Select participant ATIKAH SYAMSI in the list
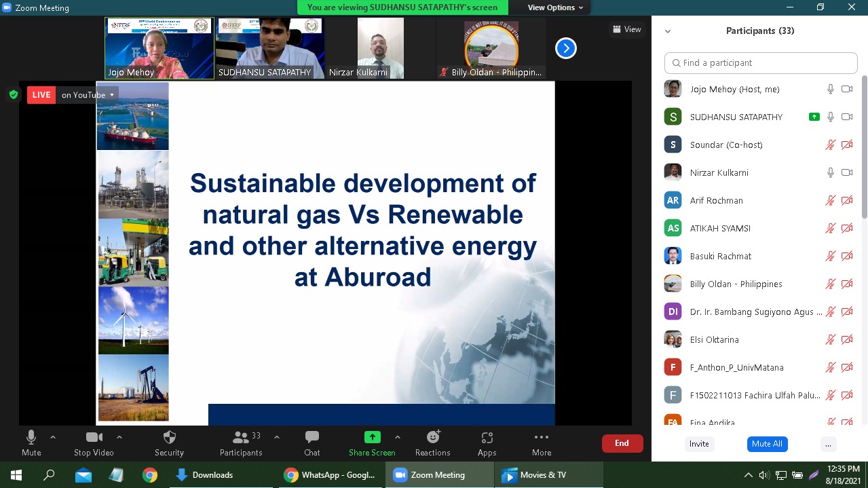868x488 pixels. (758, 228)
